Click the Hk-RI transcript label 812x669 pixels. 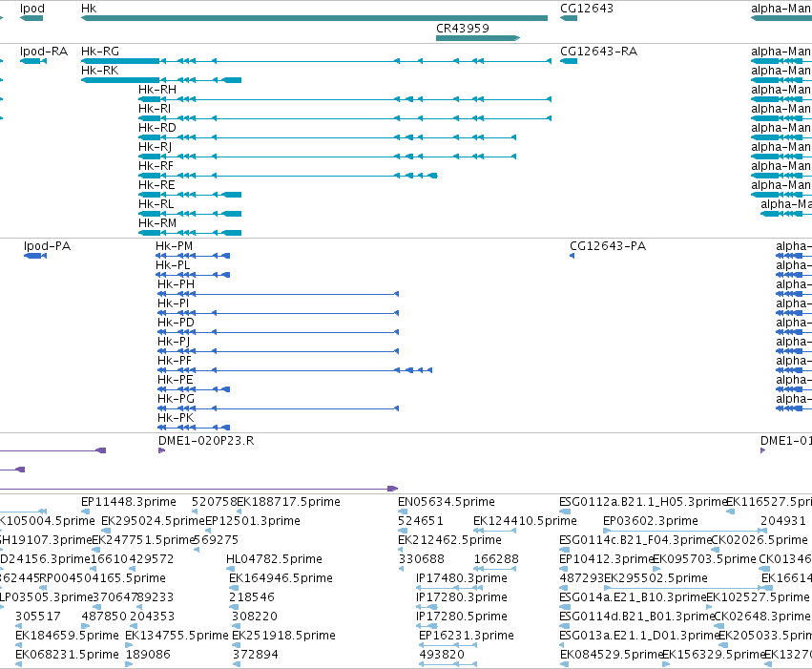[155, 109]
